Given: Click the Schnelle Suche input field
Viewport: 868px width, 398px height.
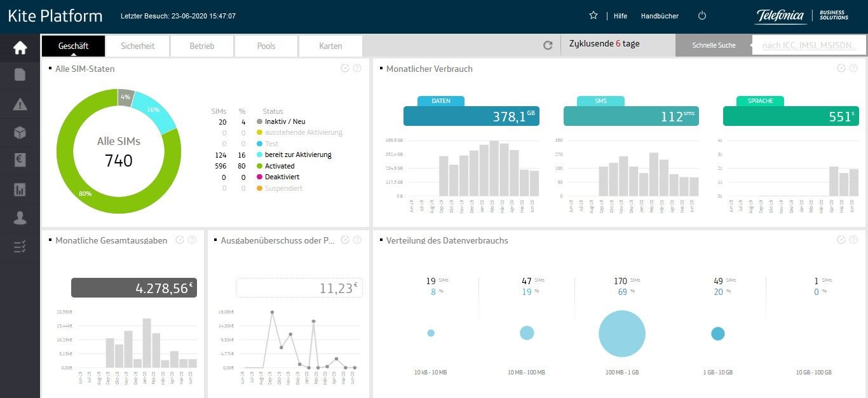Looking at the screenshot, I should tap(808, 45).
